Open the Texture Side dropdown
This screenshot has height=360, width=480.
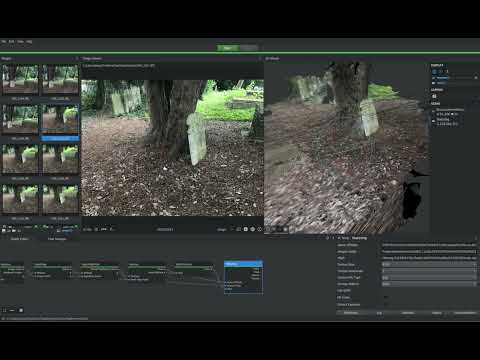click(x=429, y=264)
